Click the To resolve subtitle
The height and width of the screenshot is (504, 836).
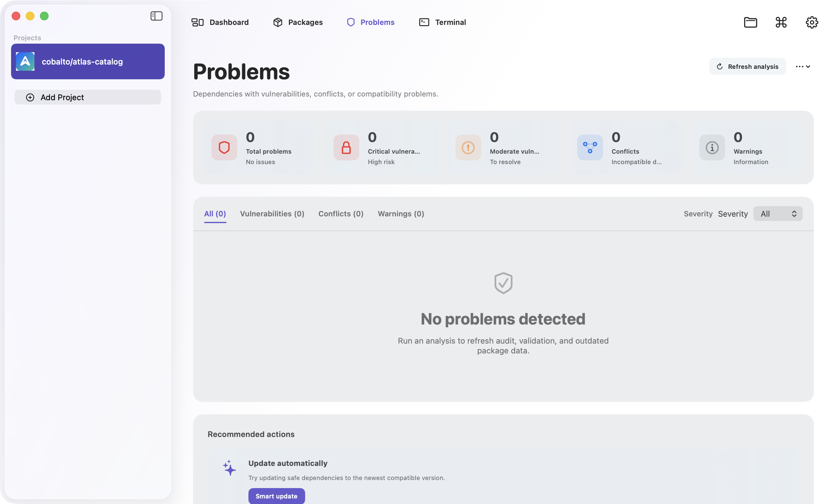tap(505, 162)
